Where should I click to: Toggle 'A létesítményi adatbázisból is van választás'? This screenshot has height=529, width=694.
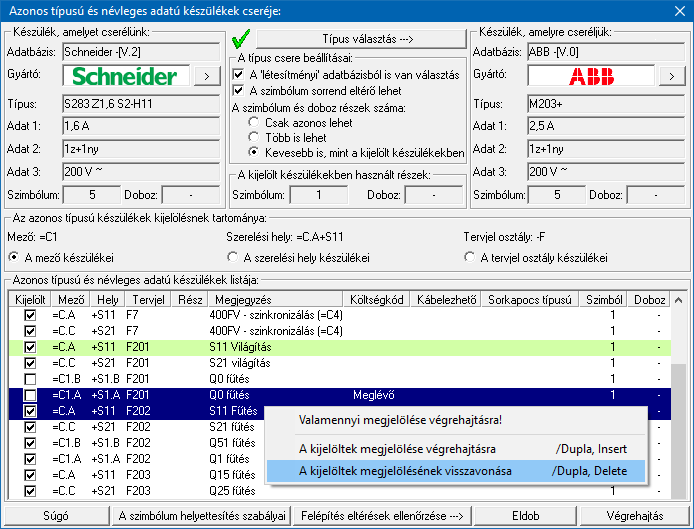coord(239,74)
